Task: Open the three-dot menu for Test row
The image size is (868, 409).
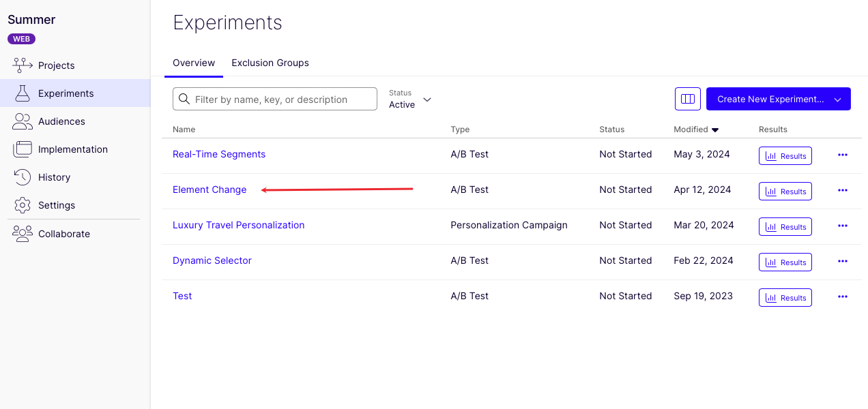Action: click(x=842, y=297)
